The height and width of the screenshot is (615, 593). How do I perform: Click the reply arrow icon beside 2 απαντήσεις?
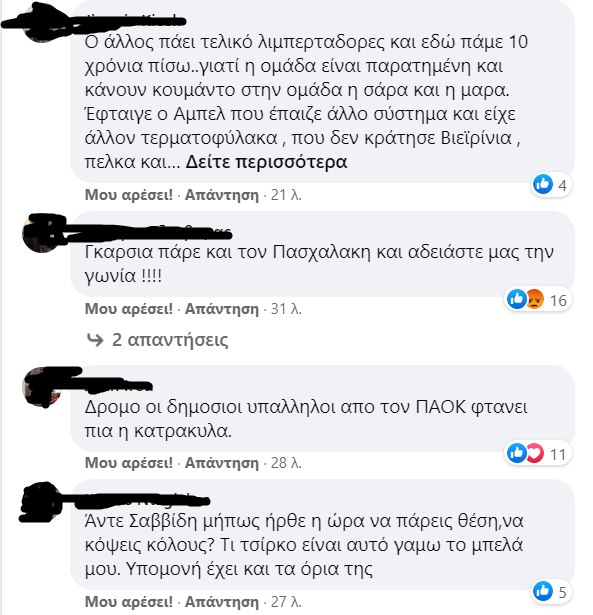click(95, 340)
